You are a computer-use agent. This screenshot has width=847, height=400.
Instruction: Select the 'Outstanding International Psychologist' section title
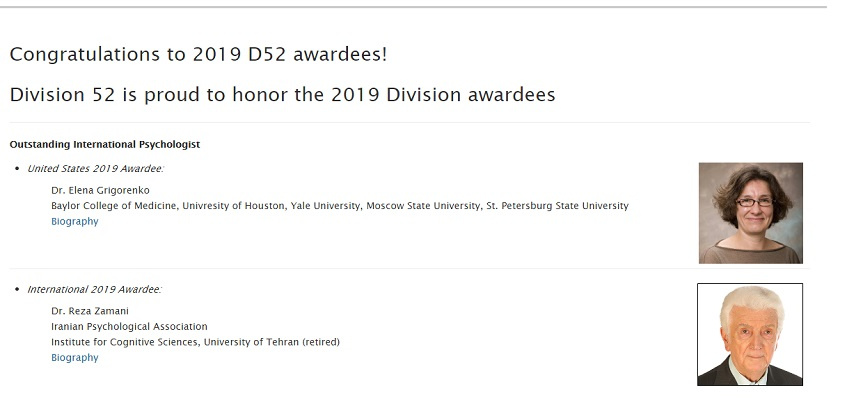click(105, 145)
